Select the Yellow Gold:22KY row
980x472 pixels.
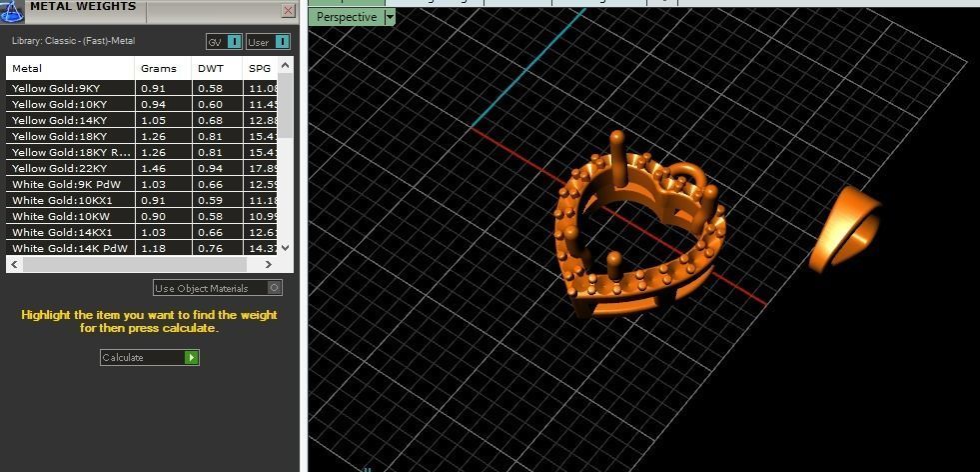141,168
